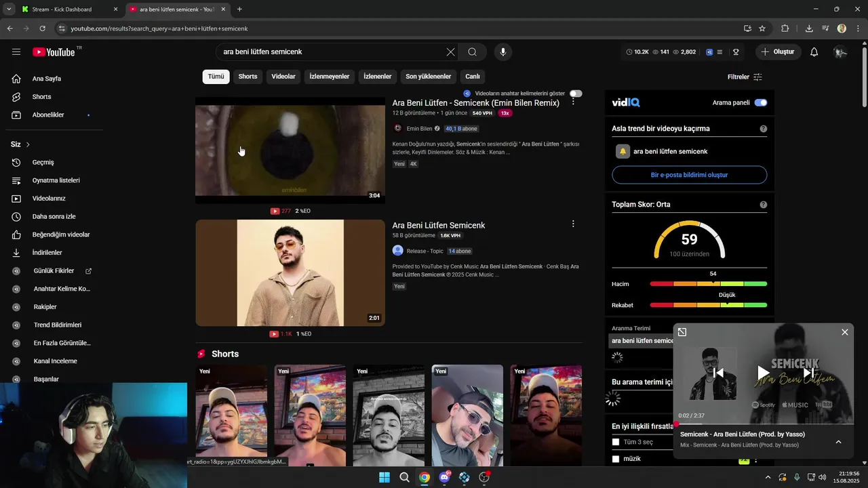The width and height of the screenshot is (868, 488).
Task: Open more options for Ara Beni Lütfen Semicenk video
Action: point(573,224)
